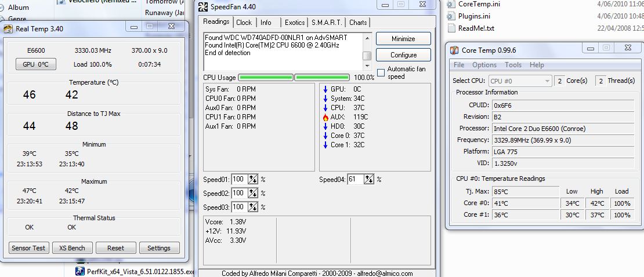Open the Charts tab
Image resolution: width=644 pixels, height=277 pixels.
click(x=358, y=23)
